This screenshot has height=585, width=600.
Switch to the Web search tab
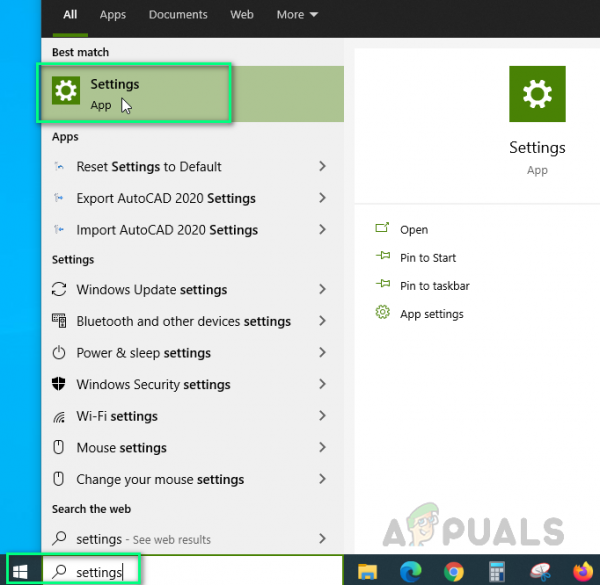click(x=241, y=15)
